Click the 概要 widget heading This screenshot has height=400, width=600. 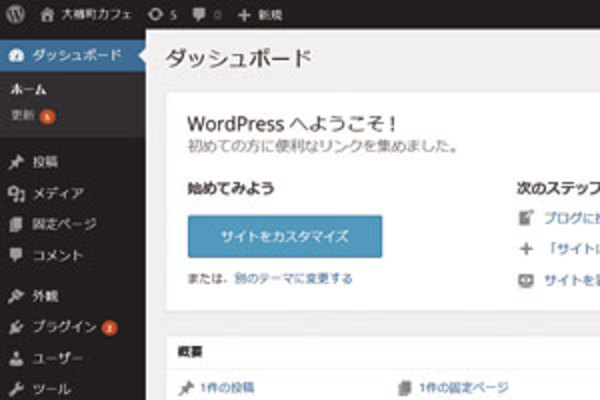(x=190, y=352)
